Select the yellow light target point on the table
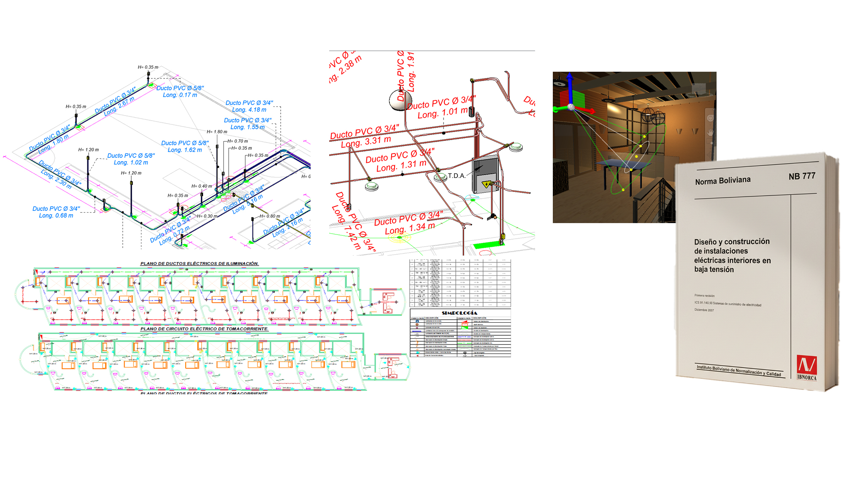The width and height of the screenshot is (844, 504). point(631,170)
